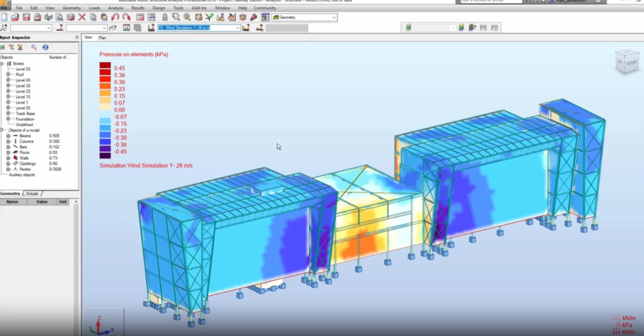Image resolution: width=644 pixels, height=336 pixels.
Task: Click the Redo arrow icon
Action: [x=125, y=18]
